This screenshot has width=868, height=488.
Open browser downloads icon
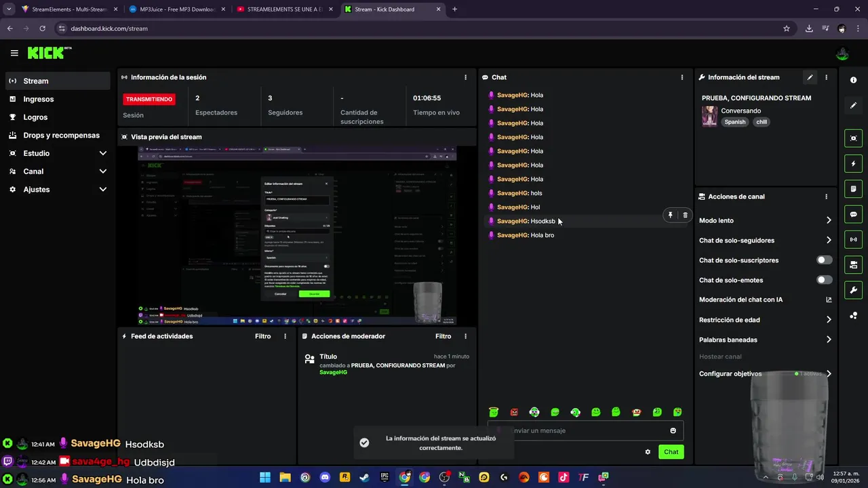point(809,28)
